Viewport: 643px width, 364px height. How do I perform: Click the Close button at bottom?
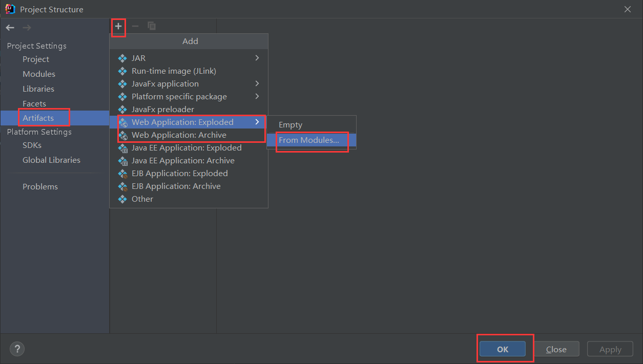tap(556, 349)
